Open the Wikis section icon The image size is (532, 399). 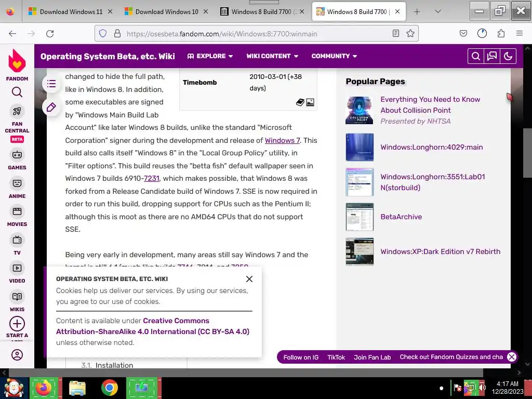click(x=17, y=297)
